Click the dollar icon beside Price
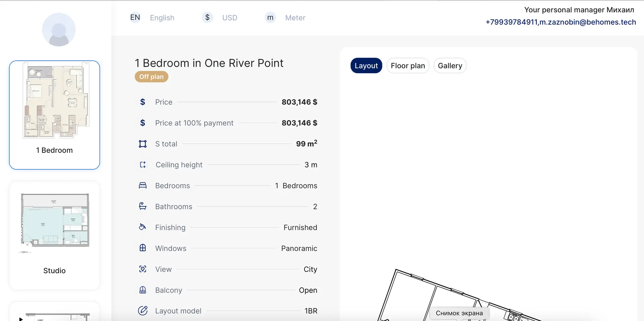 point(143,102)
